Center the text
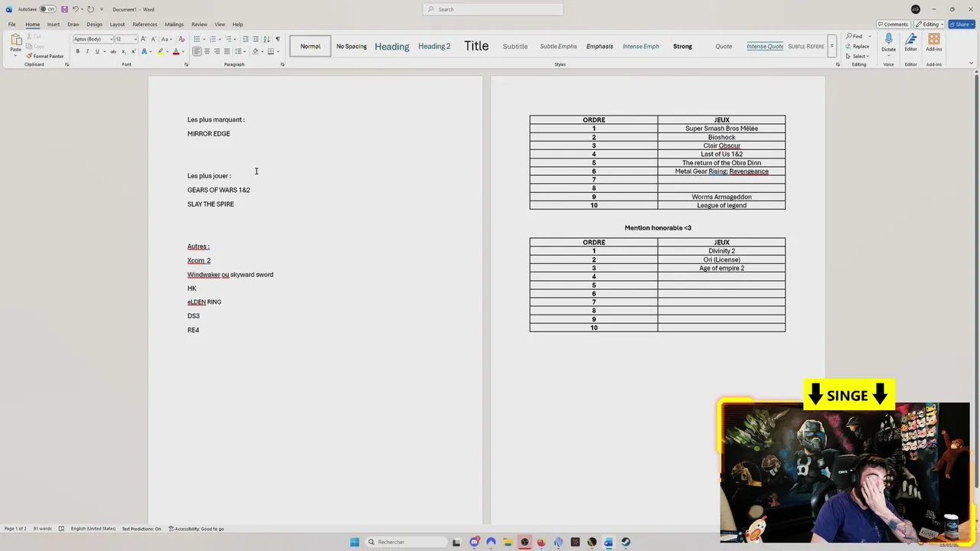 [207, 51]
